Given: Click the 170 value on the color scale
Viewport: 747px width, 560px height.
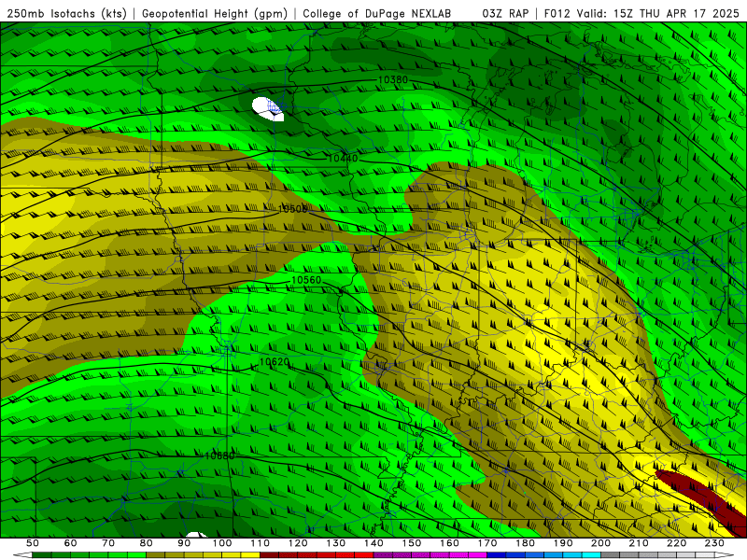Looking at the screenshot, I should coord(487,543).
